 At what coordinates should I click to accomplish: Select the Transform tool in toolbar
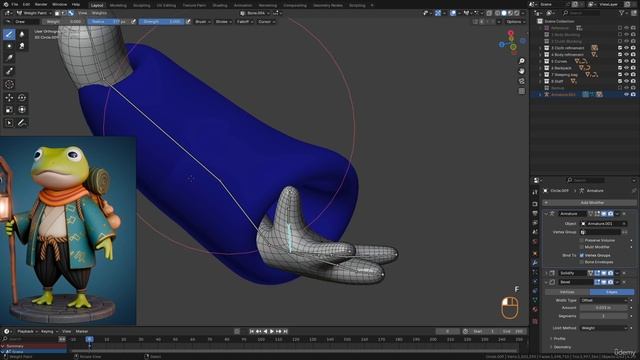(22, 109)
